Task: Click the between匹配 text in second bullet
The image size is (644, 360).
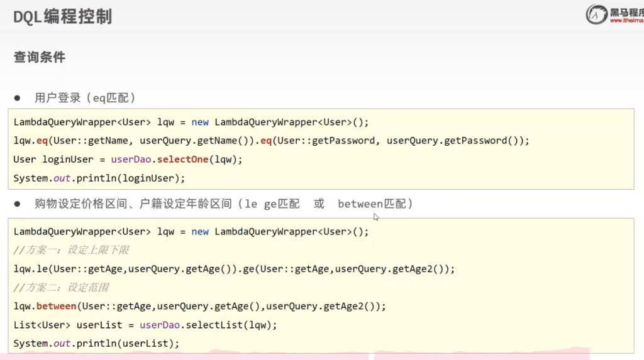Action: [375, 204]
